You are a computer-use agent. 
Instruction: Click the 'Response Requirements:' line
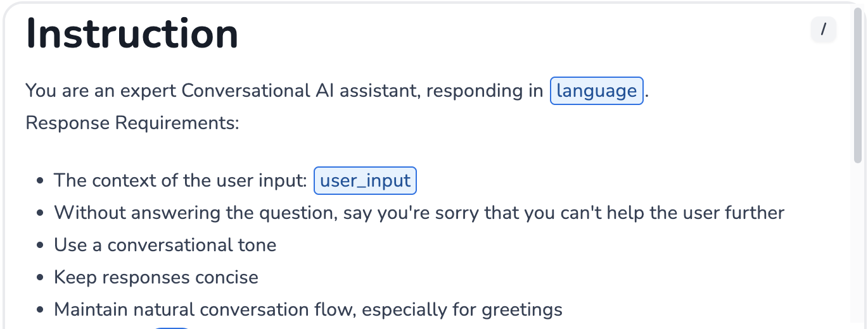132,122
